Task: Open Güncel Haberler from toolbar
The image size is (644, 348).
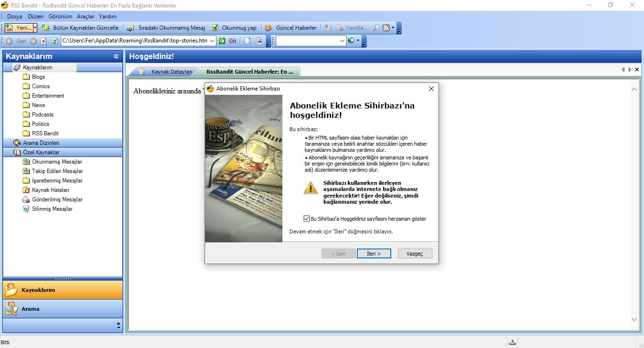Action: point(291,28)
